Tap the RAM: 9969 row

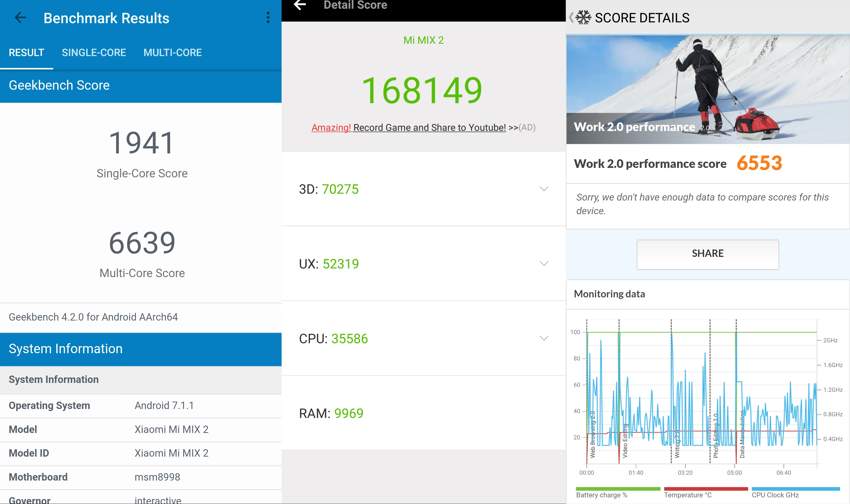(423, 413)
